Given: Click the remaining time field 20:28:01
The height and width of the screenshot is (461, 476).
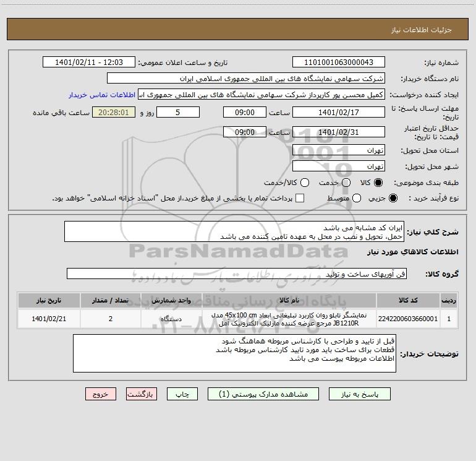Looking at the screenshot, I should (114, 112).
